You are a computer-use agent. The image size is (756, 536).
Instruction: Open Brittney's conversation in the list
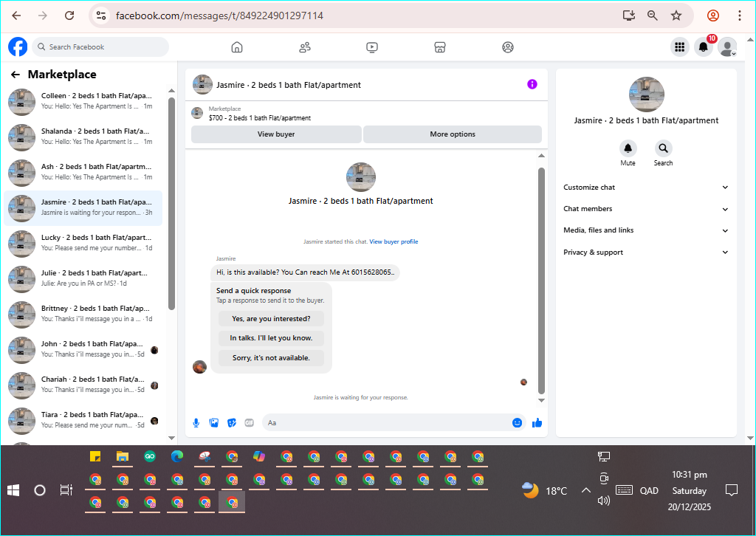(x=83, y=315)
